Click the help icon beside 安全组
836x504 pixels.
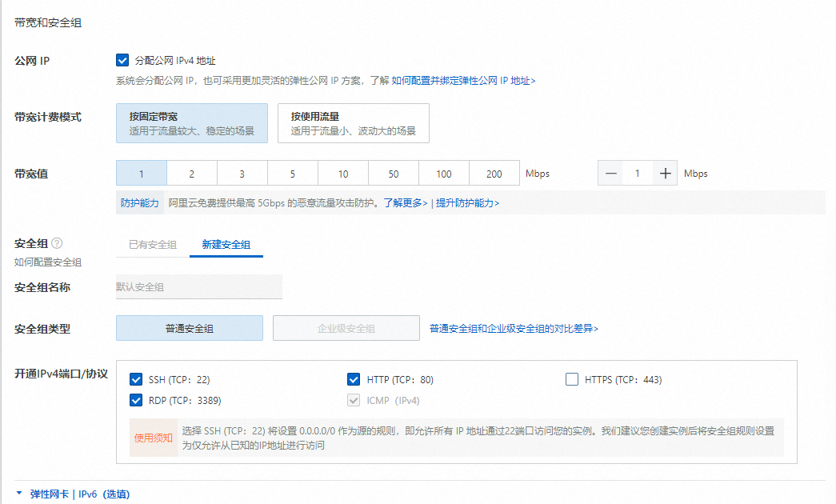pyautogui.click(x=57, y=244)
